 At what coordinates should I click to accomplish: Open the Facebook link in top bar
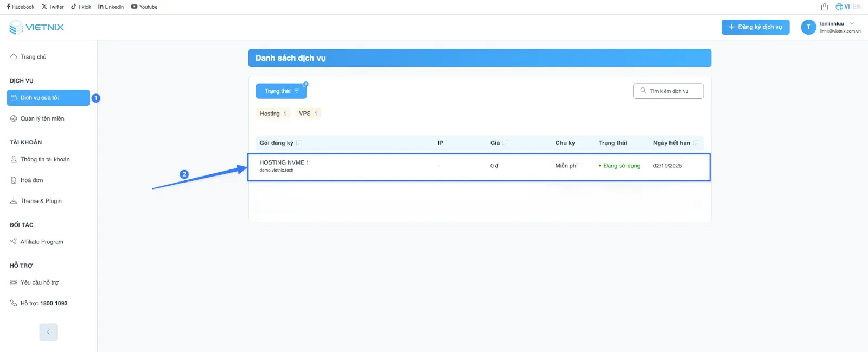coord(20,7)
